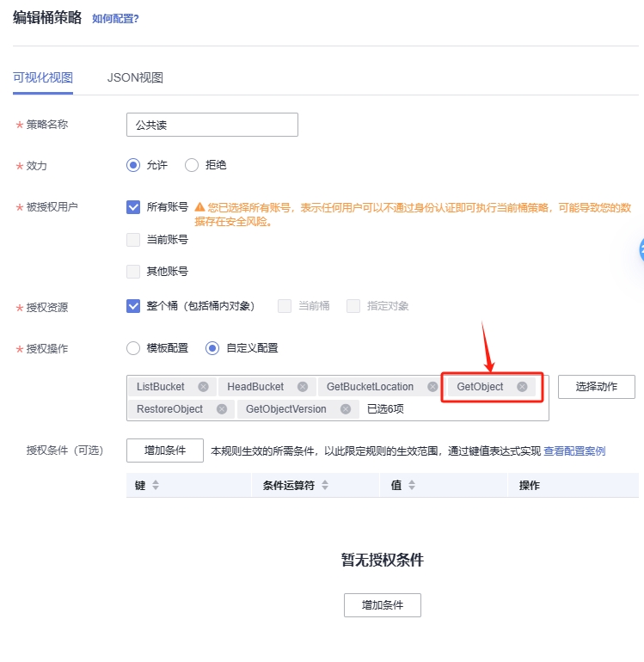Remove the GetObjectVersion action tag
The width and height of the screenshot is (644, 662).
point(346,409)
